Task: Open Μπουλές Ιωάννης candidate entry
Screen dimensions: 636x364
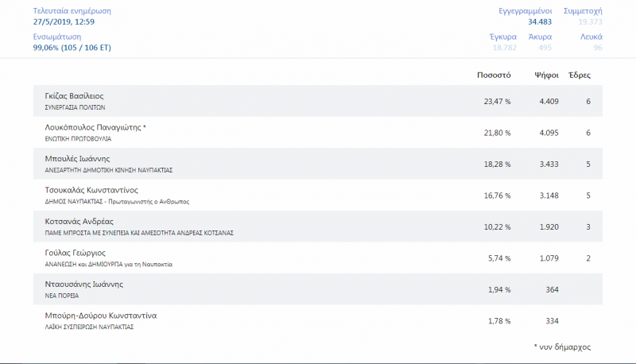Action: [x=77, y=159]
